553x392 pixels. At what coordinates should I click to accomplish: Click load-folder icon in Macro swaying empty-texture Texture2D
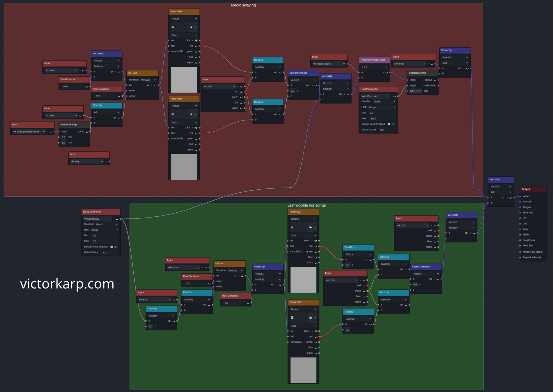pos(191,114)
